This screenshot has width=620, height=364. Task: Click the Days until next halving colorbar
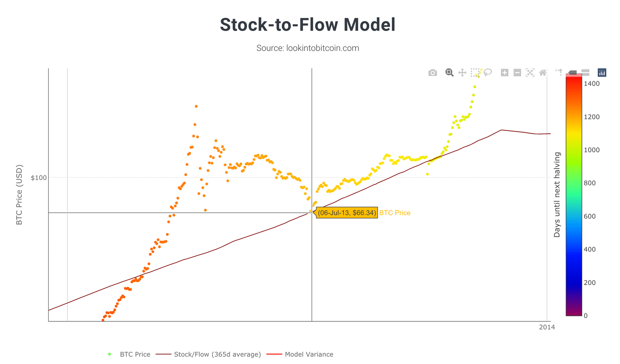(574, 196)
